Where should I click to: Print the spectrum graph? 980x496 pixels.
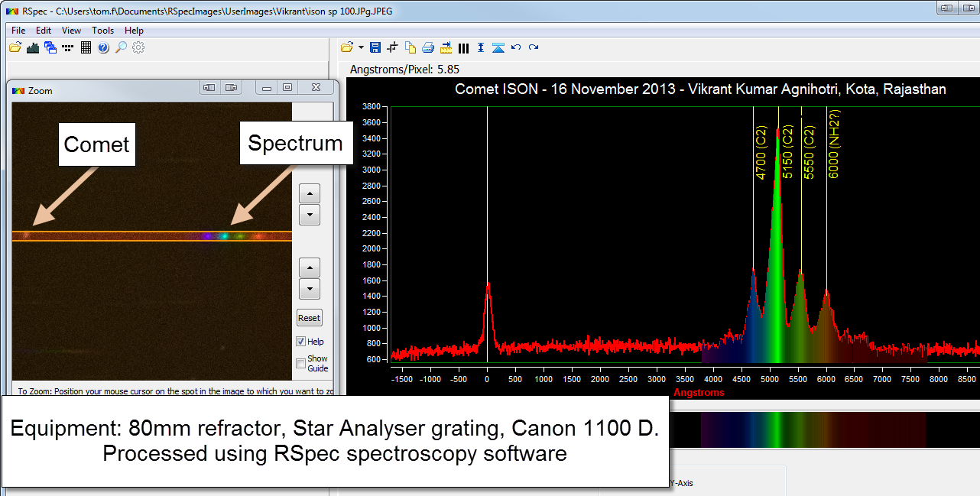pyautogui.click(x=428, y=47)
